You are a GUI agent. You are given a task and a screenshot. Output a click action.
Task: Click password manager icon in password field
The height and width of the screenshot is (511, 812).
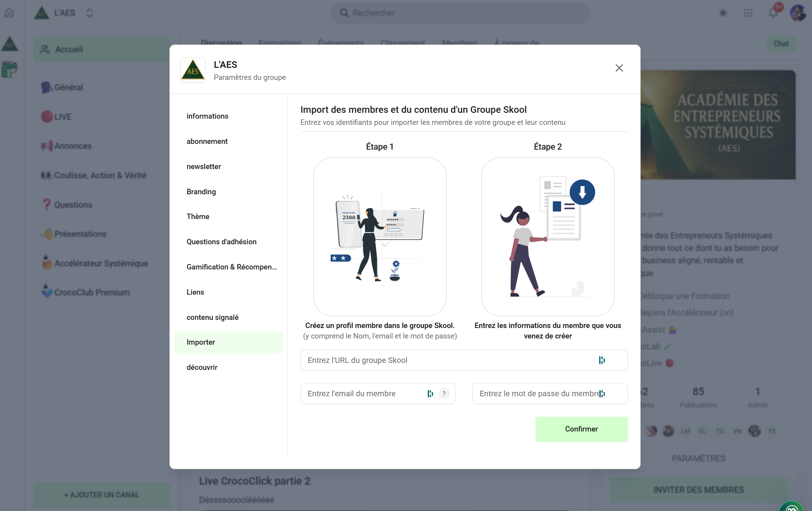tap(602, 394)
